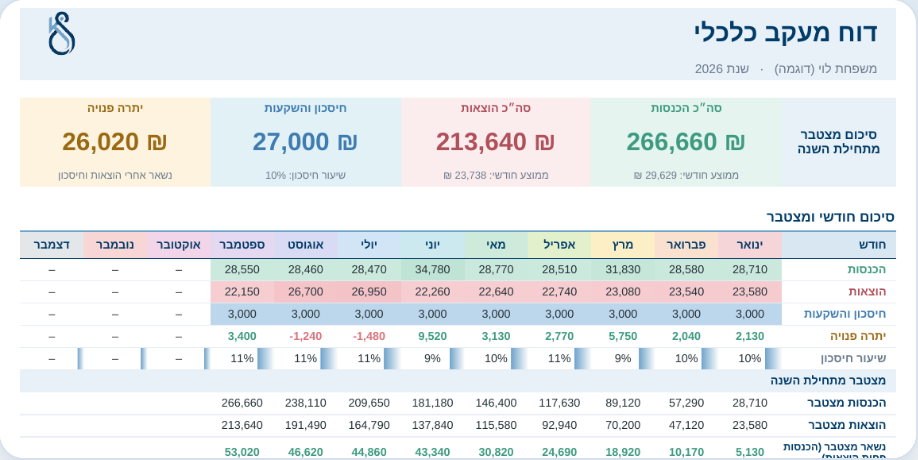Click the logo icon in the header
This screenshot has width=918, height=460.
[61, 33]
